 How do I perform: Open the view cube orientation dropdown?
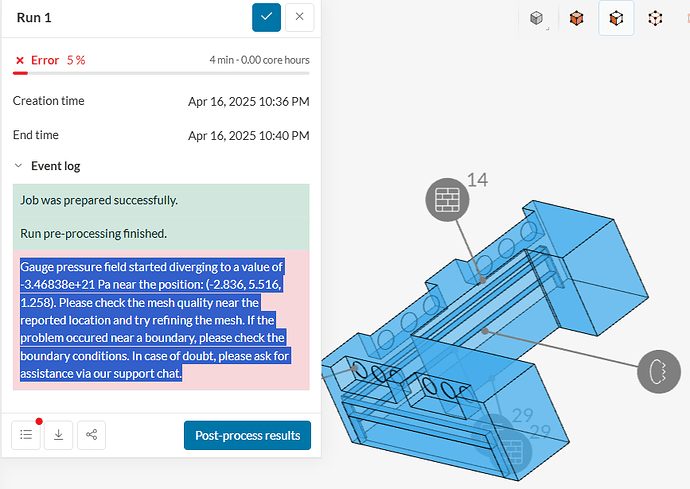(x=537, y=18)
